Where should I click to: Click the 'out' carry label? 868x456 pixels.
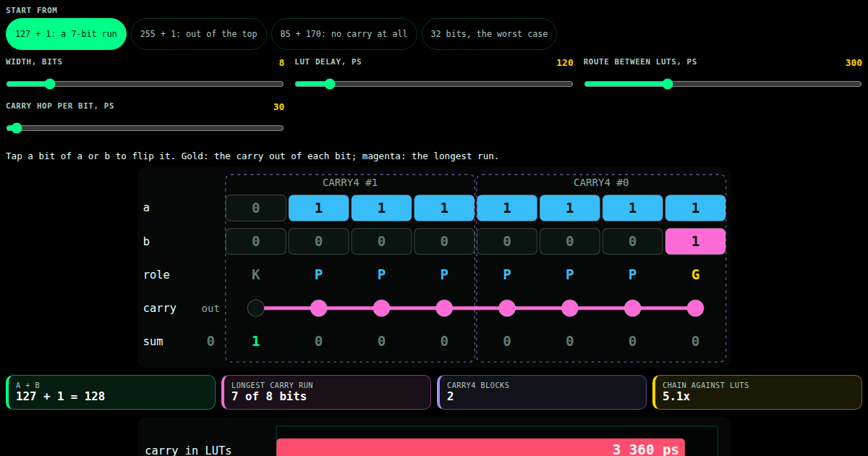[210, 308]
